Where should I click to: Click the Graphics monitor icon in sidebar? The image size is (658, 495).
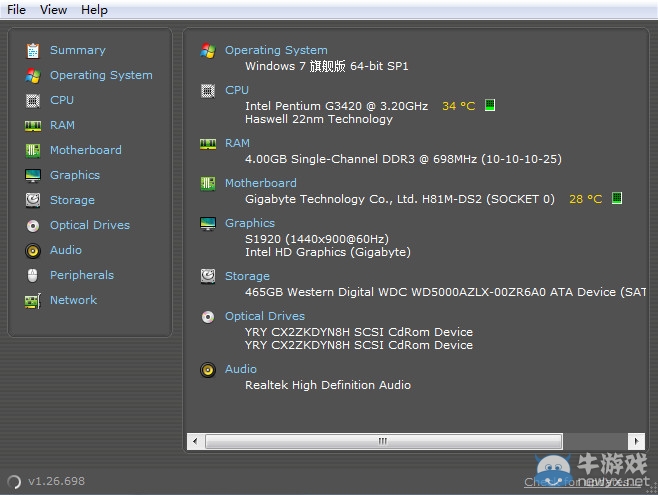pos(33,176)
